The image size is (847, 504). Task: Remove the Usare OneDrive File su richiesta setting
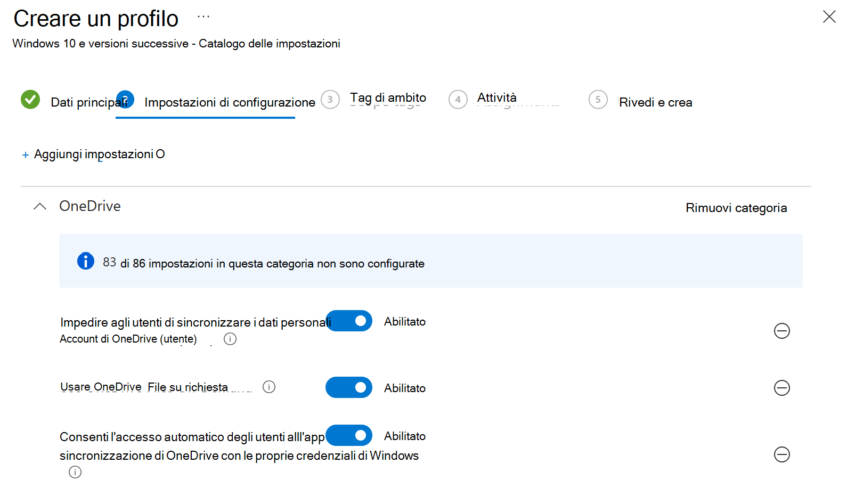click(781, 388)
